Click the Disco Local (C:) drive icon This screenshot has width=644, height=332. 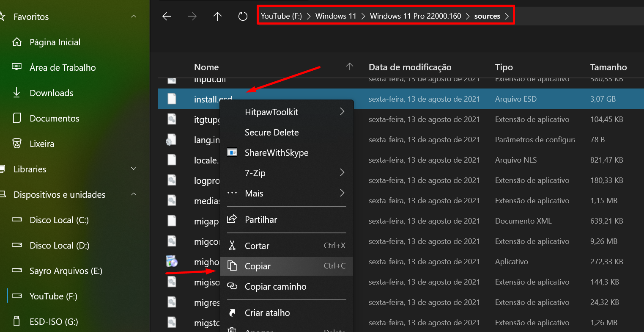(x=17, y=220)
